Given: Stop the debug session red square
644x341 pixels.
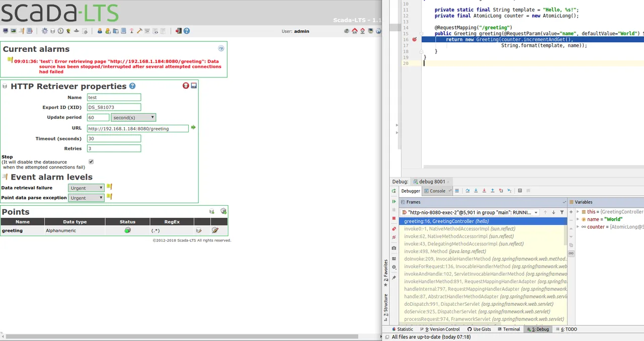Looking at the screenshot, I should click(x=394, y=218).
